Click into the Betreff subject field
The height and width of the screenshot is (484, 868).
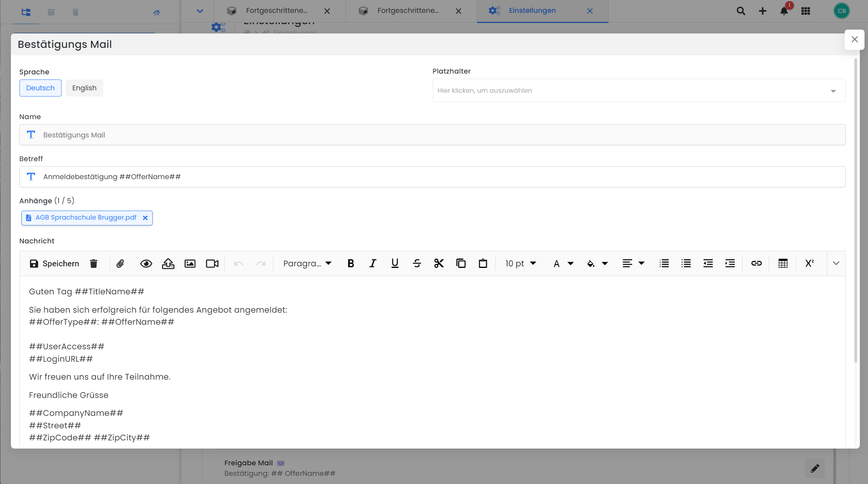(432, 177)
